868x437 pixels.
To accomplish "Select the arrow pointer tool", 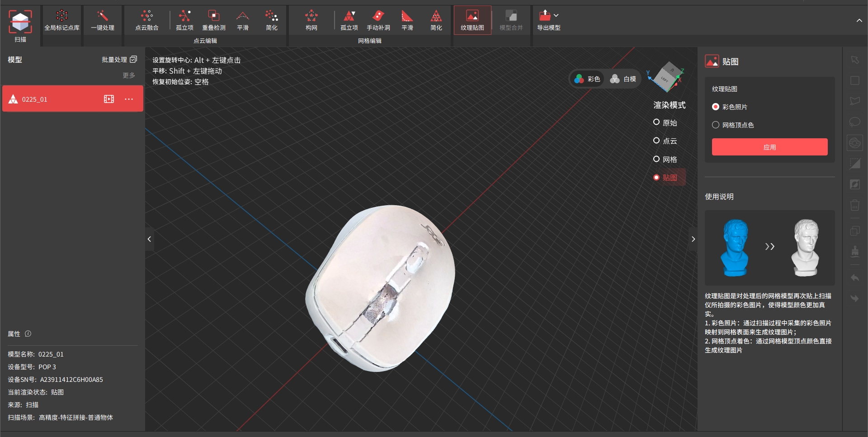I will click(x=854, y=60).
